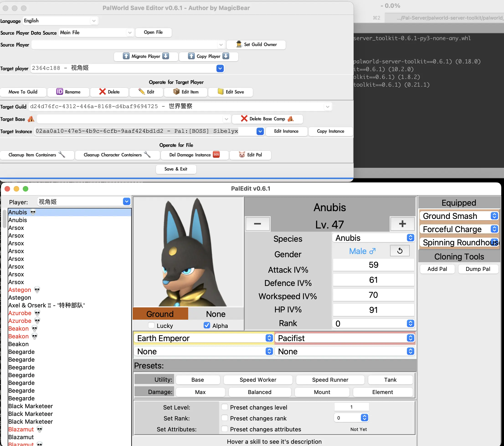The height and width of the screenshot is (446, 504).
Task: Click tent icon on Delete Base Camp button
Action: pos(291,119)
